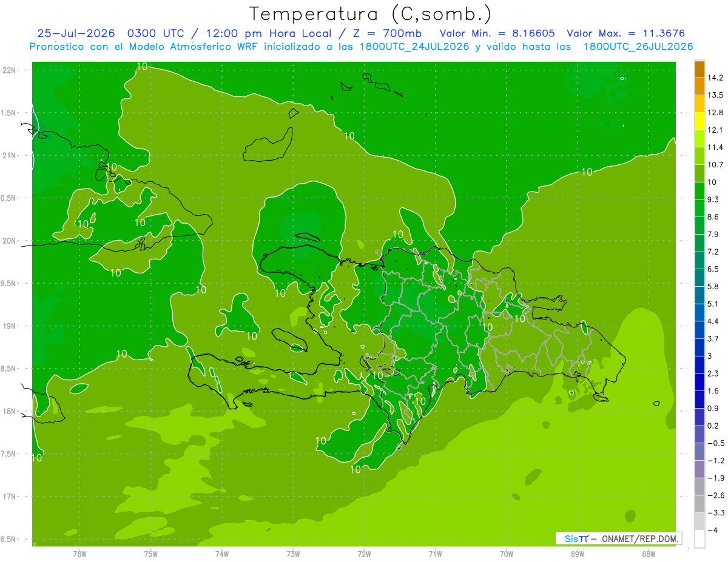Click the legend value '8.6'
Viewport: 728px width, 562px height.
click(x=713, y=217)
